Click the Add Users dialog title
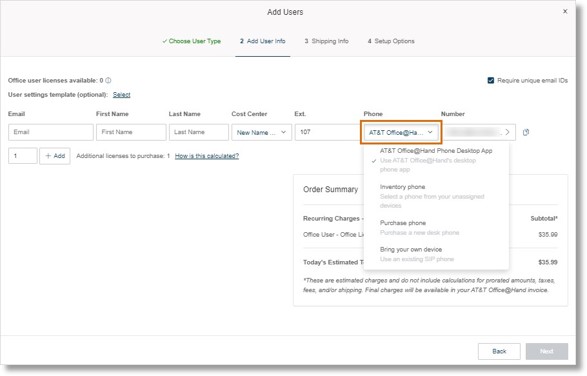The image size is (587, 376). [x=285, y=12]
